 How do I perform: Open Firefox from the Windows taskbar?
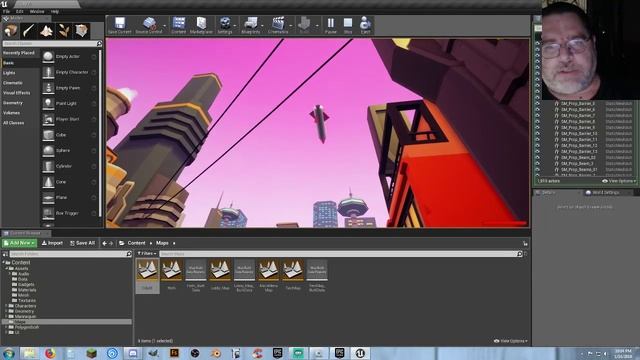coord(50,353)
